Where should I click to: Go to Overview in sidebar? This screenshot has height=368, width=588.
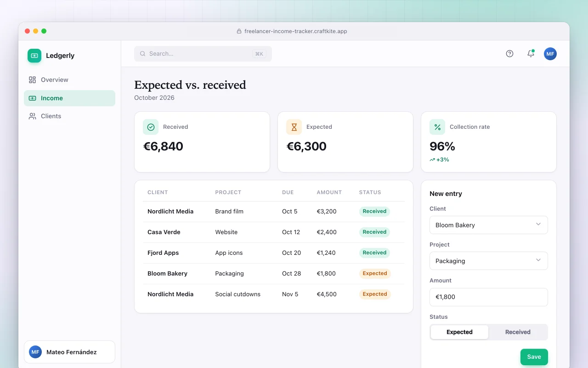[x=69, y=80]
